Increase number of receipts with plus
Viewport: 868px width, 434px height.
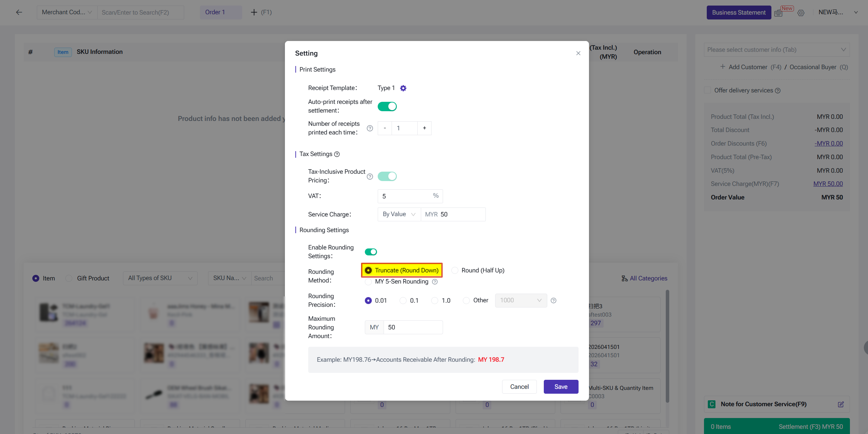(424, 128)
